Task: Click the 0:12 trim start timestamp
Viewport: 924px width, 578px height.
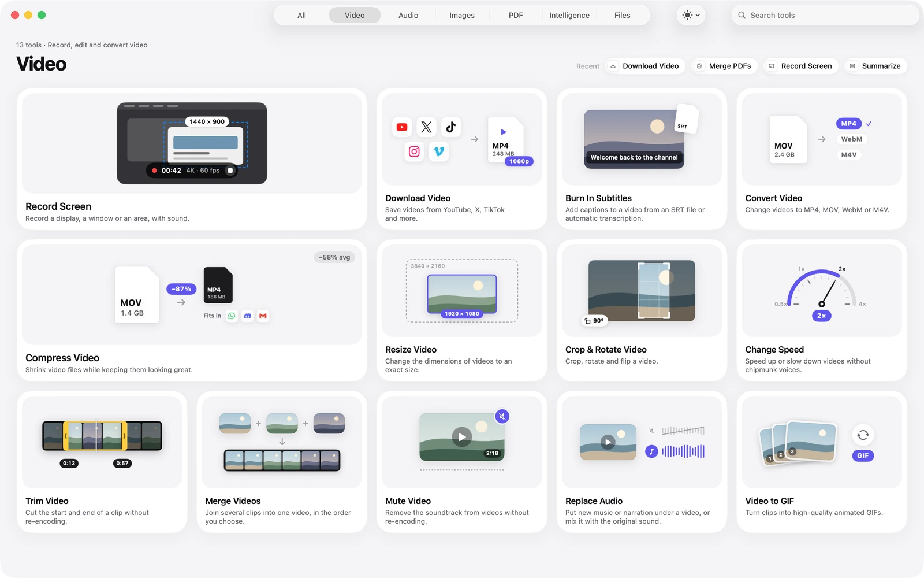Action: pos(69,463)
